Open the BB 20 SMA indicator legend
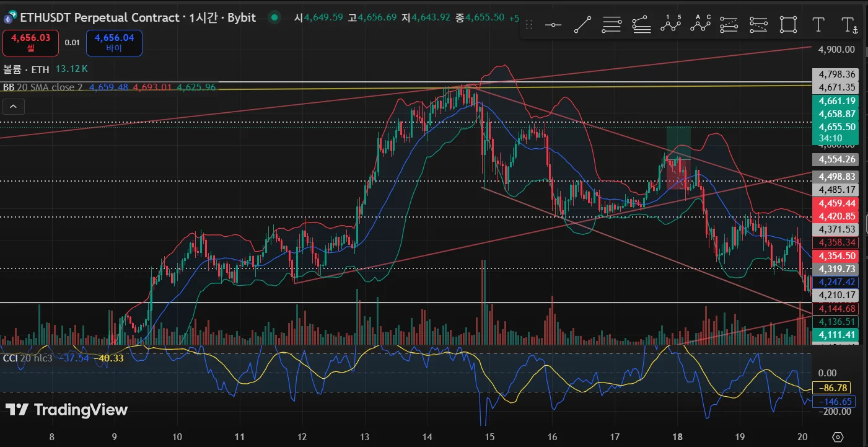868x447 pixels. (x=43, y=87)
